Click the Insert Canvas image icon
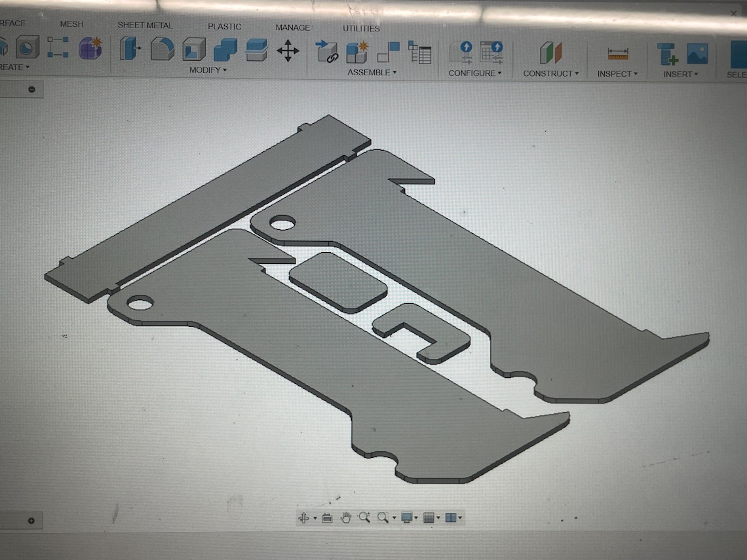The image size is (747, 560). point(697,54)
